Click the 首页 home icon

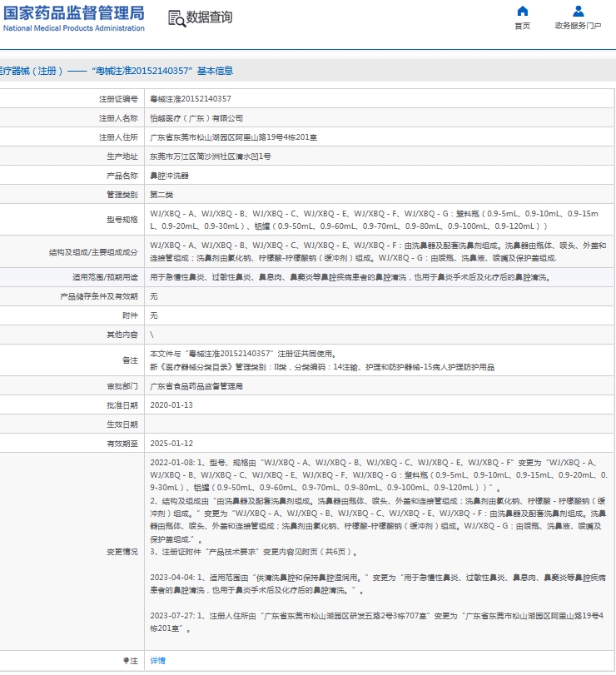(522, 11)
